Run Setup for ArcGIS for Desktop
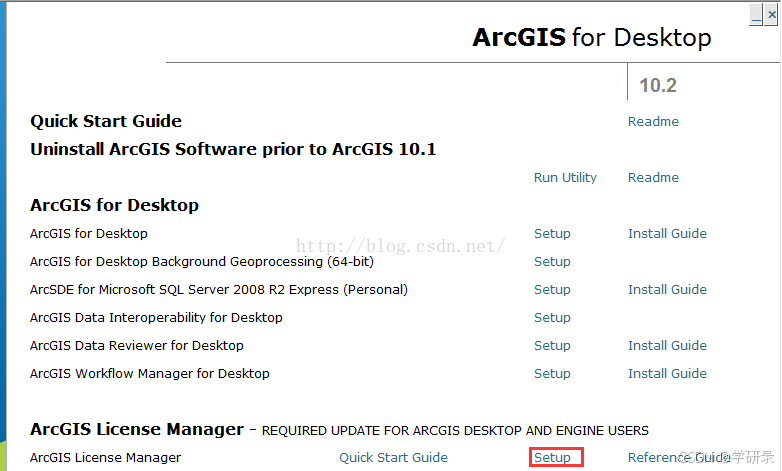This screenshot has width=782, height=471. point(552,234)
